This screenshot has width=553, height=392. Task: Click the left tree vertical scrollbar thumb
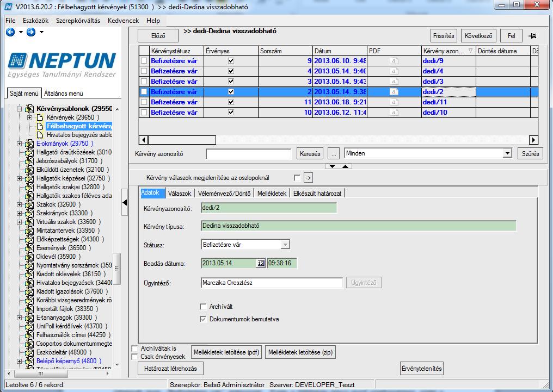(x=116, y=269)
